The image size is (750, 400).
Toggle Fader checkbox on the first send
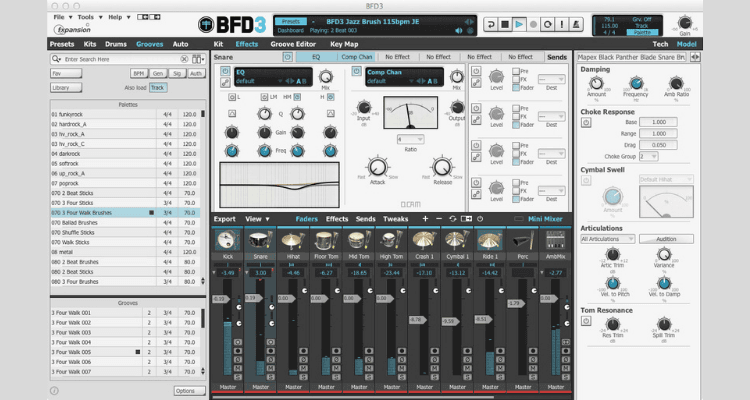tap(516, 88)
